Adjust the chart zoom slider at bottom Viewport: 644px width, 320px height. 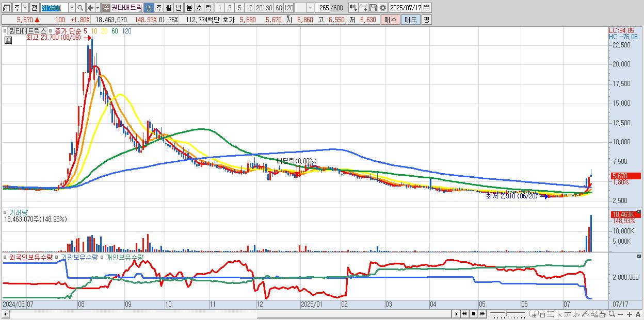(507, 314)
